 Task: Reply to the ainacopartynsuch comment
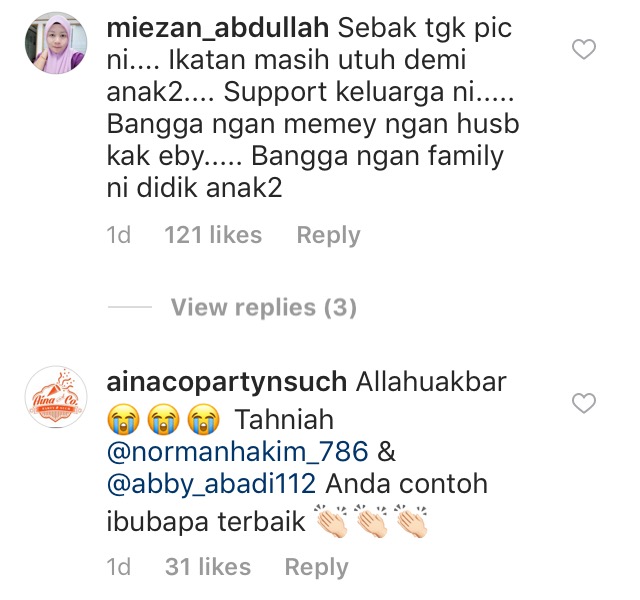(316, 567)
